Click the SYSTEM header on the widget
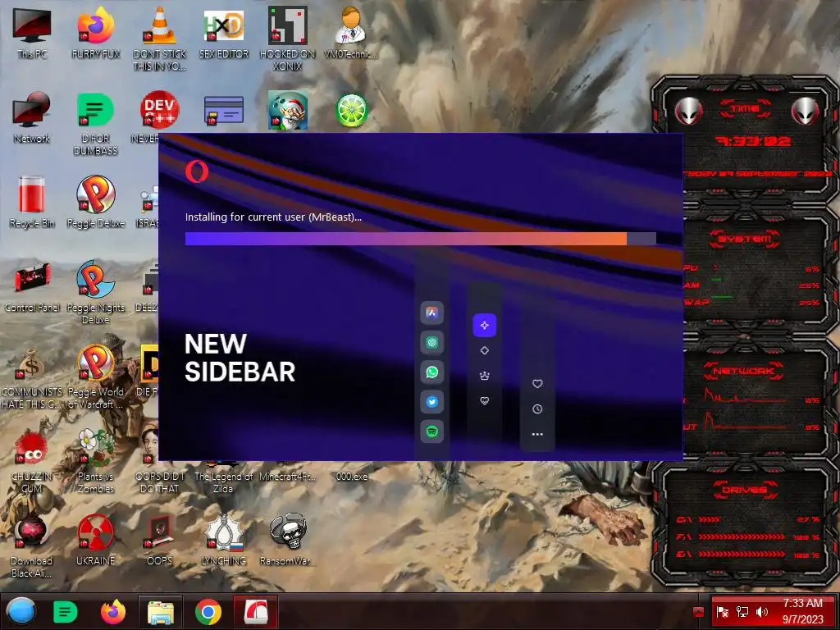This screenshot has height=630, width=840. pyautogui.click(x=745, y=239)
